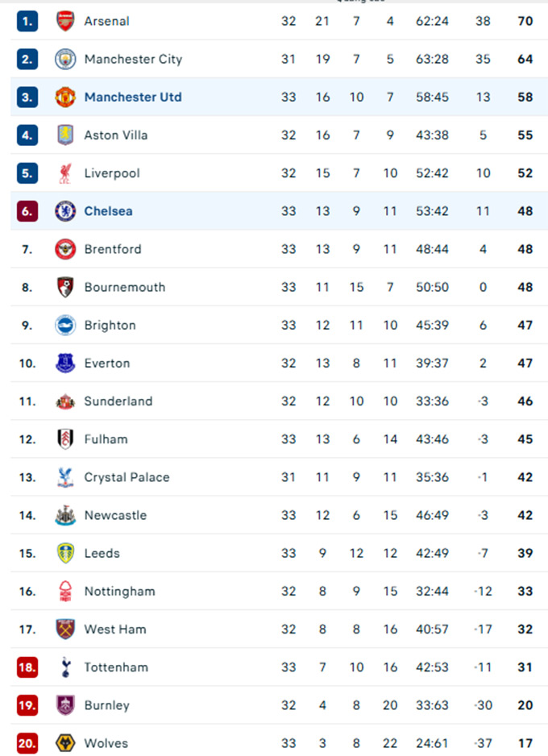Select the maroon rank 6 badge
548x756 pixels.
[x=27, y=211]
